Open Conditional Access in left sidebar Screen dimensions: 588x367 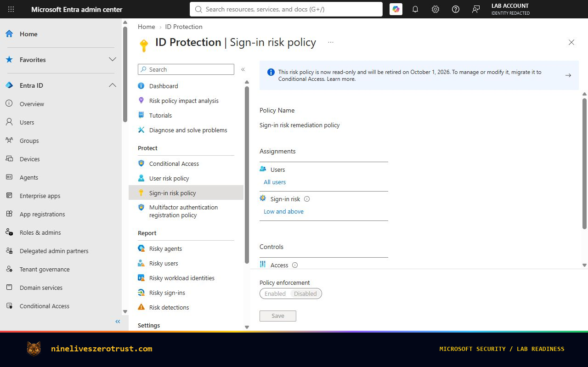click(x=45, y=306)
